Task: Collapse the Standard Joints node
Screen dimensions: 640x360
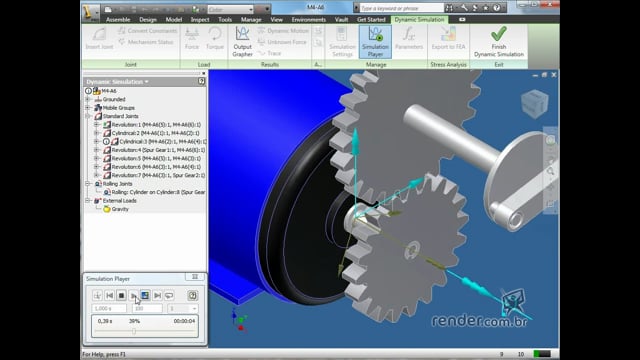Action: tap(87, 116)
